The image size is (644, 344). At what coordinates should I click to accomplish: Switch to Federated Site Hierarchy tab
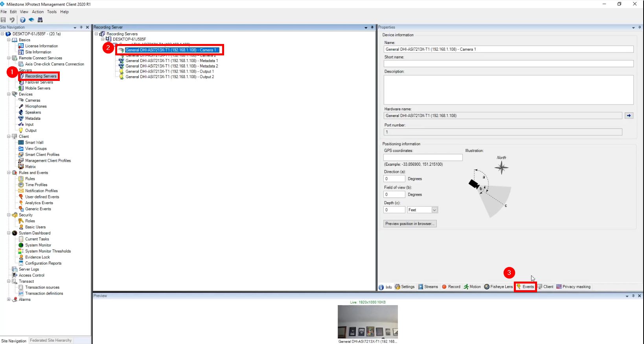[x=51, y=340]
